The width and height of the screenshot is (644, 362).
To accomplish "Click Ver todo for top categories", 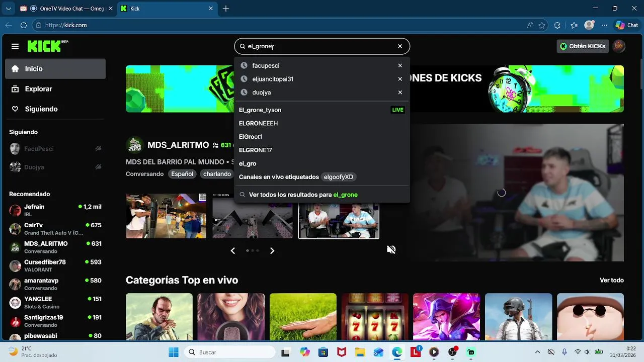I will (x=612, y=280).
